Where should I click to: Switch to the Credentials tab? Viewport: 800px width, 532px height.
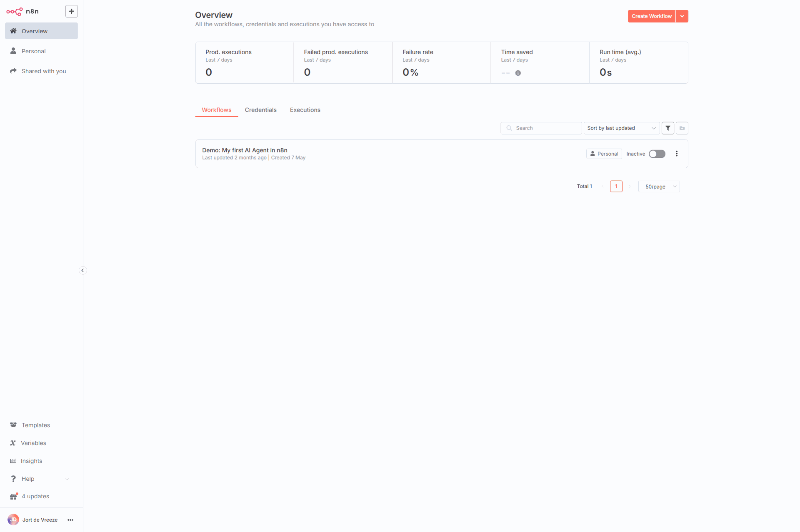[x=261, y=110]
